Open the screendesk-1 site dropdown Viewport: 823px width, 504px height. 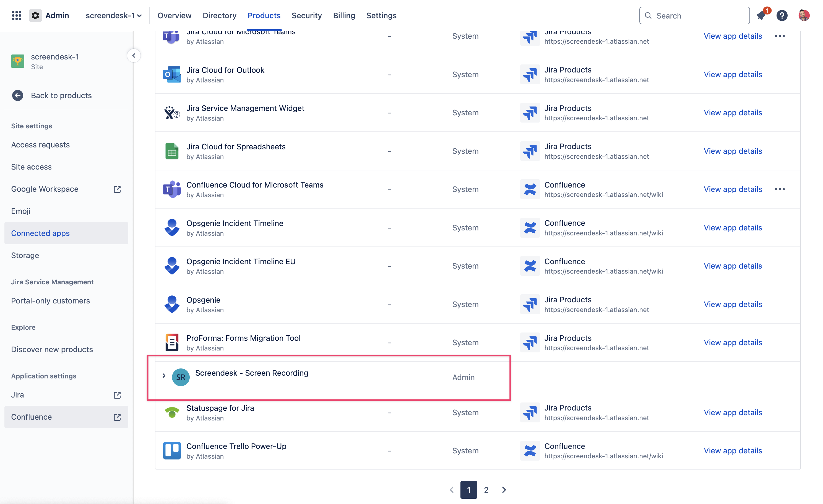coord(114,15)
